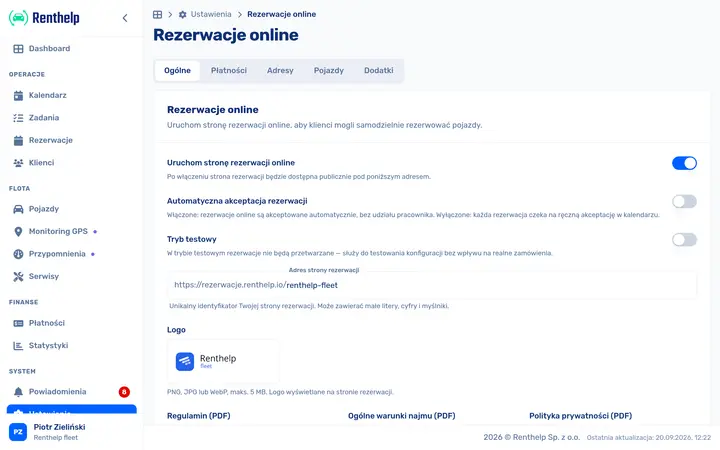Click the Pojazdy car icon in sidebar

[x=18, y=209]
